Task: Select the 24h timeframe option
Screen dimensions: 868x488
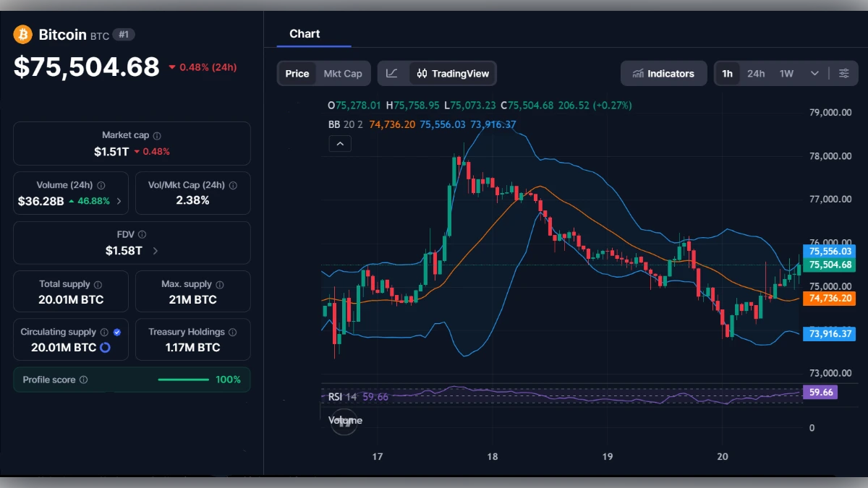Action: [x=756, y=73]
